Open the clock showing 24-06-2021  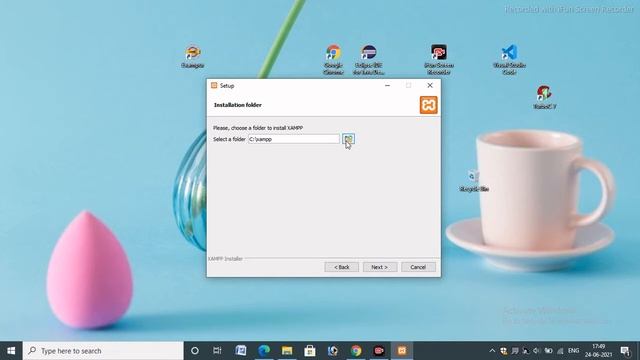(598, 351)
